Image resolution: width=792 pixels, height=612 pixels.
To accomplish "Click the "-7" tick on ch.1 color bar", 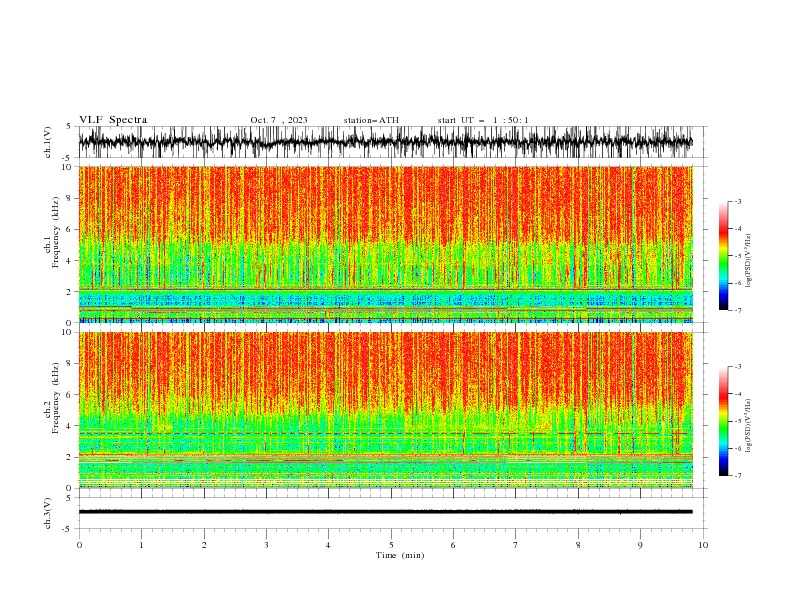I will [737, 310].
